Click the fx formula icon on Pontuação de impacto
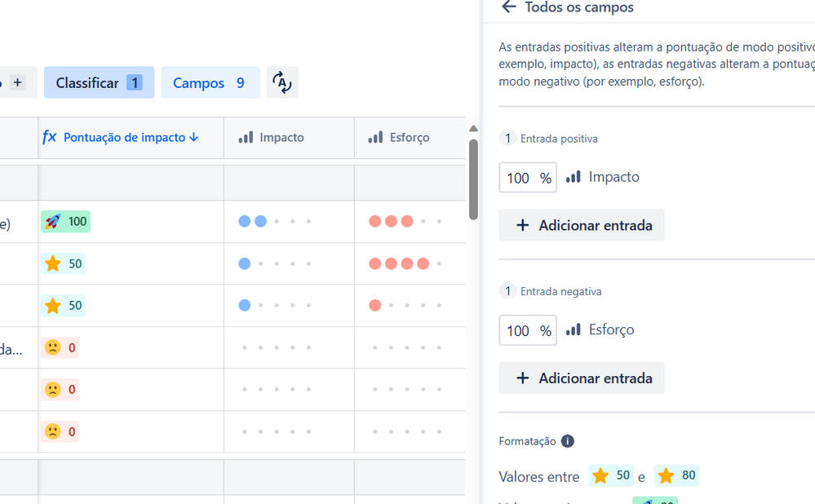The image size is (815, 504). pyautogui.click(x=49, y=137)
